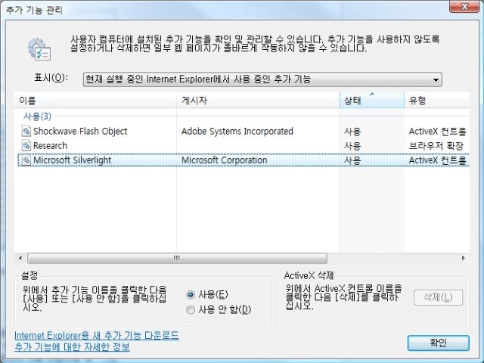Sort by the 이름 column header
The height and width of the screenshot is (363, 484).
(95, 100)
